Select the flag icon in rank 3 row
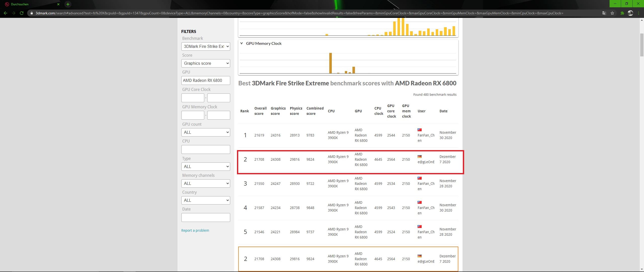 point(420,178)
